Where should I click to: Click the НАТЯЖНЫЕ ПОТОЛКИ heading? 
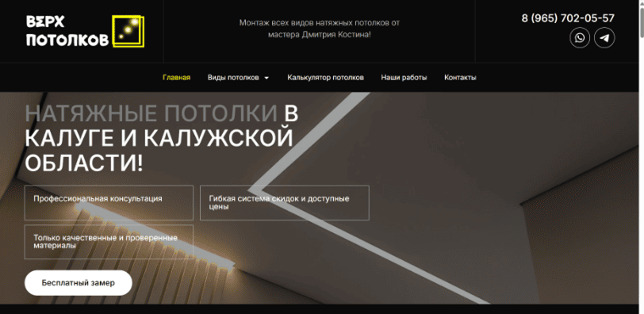(151, 113)
